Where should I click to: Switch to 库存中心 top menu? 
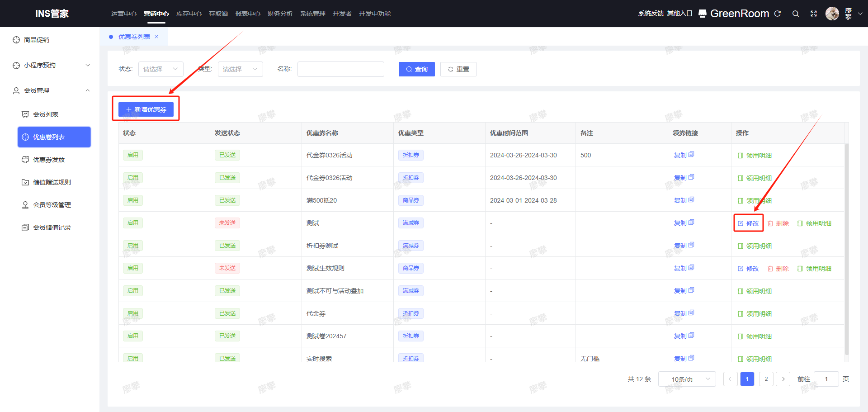189,14
